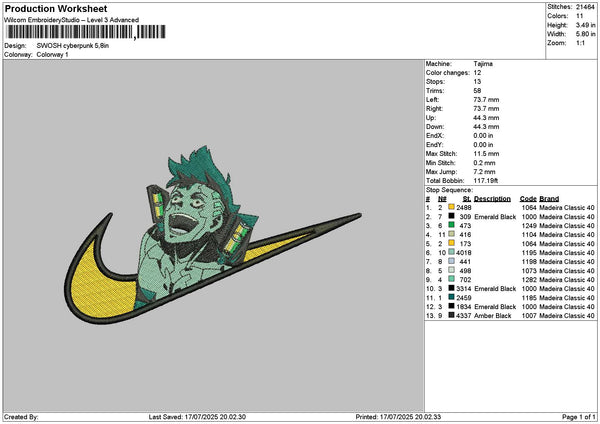Click thread code '1282' in row 9
Viewport: 600px width, 424px height.
pyautogui.click(x=529, y=279)
